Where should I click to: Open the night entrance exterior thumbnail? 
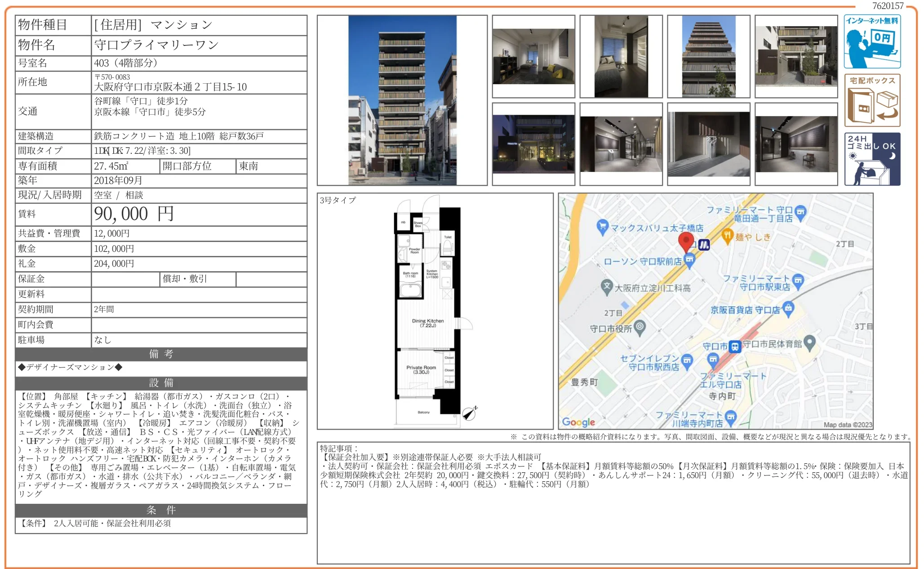pos(533,144)
